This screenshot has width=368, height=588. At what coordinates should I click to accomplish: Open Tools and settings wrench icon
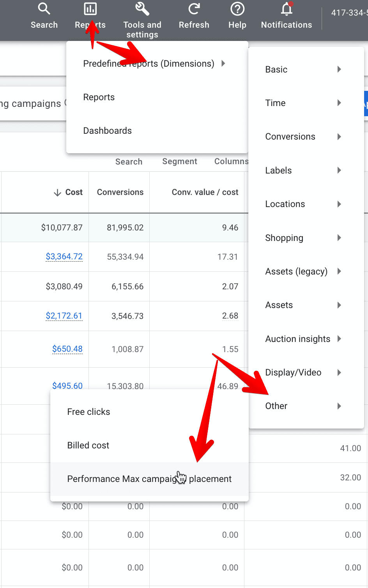142,9
